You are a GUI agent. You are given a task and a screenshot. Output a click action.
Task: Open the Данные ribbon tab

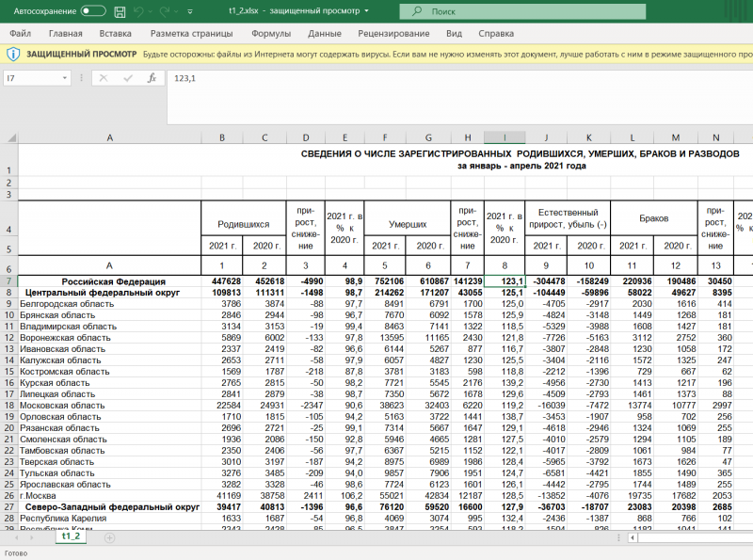tap(325, 34)
